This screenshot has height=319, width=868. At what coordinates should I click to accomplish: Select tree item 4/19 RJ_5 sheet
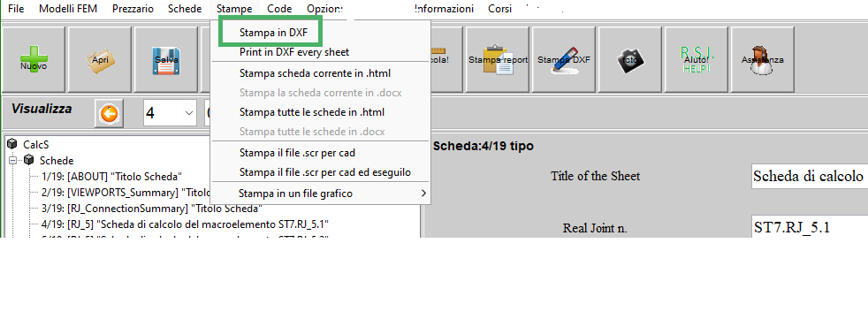click(x=186, y=224)
